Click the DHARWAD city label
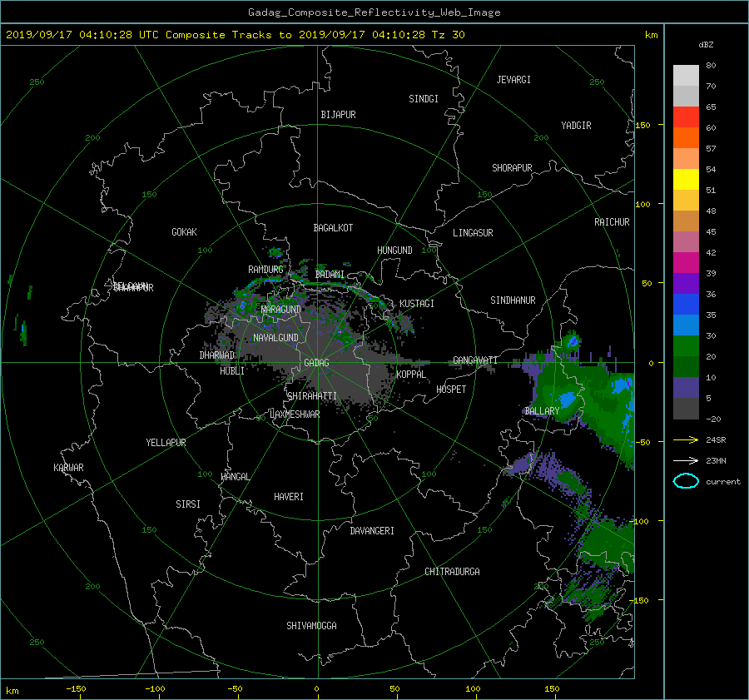This screenshot has width=749, height=700. point(216,355)
